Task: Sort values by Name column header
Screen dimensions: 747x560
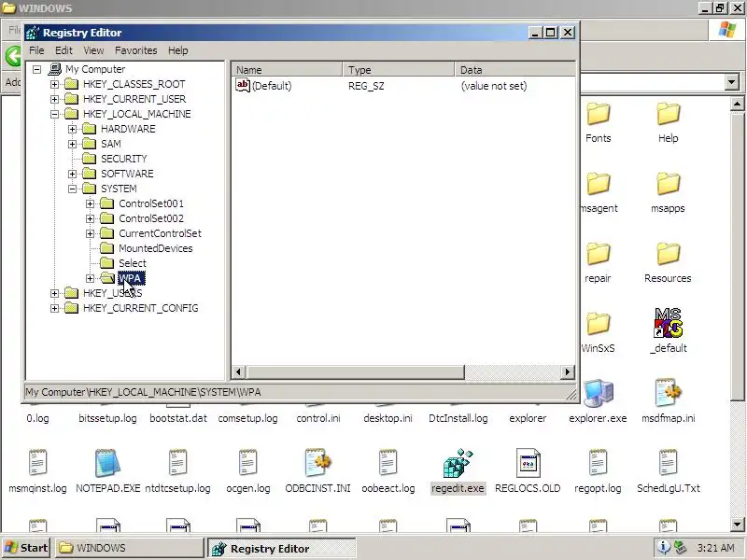Action: click(x=288, y=69)
